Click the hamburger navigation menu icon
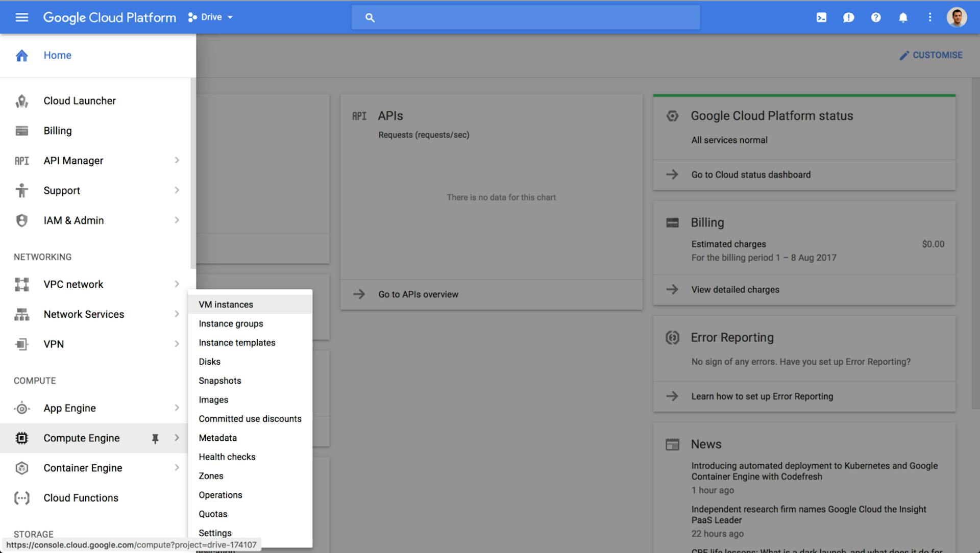This screenshot has height=553, width=980. [21, 17]
